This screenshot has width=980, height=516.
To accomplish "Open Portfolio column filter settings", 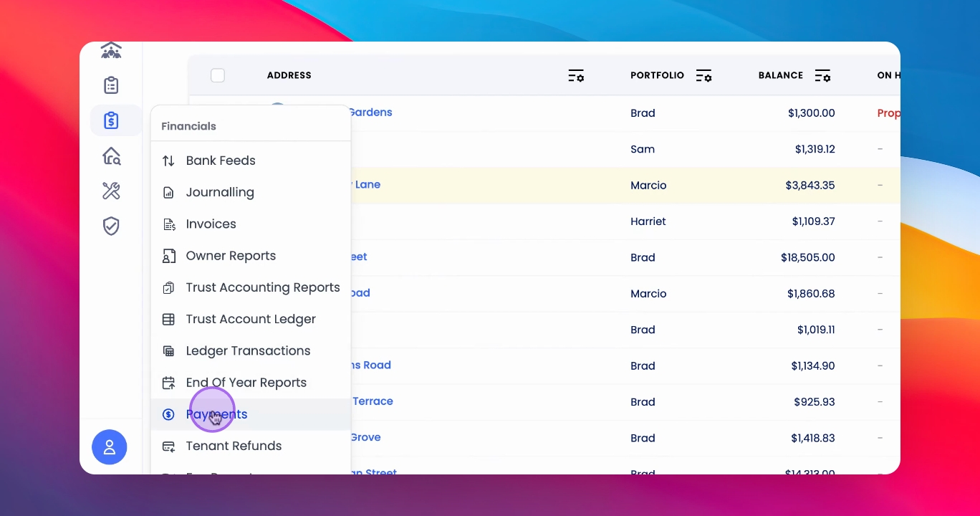I will coord(703,75).
